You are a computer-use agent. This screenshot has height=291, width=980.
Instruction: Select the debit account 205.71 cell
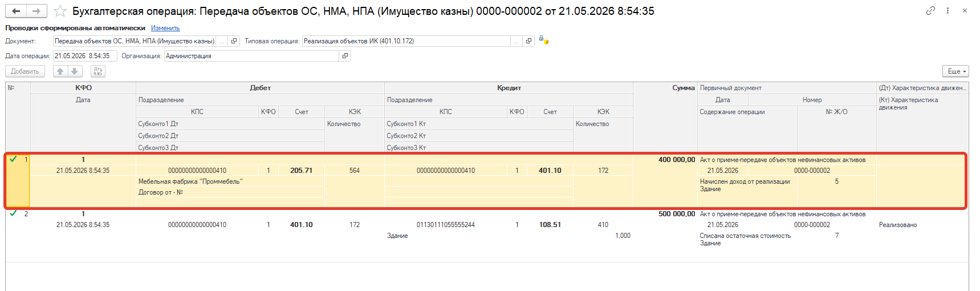click(x=301, y=171)
